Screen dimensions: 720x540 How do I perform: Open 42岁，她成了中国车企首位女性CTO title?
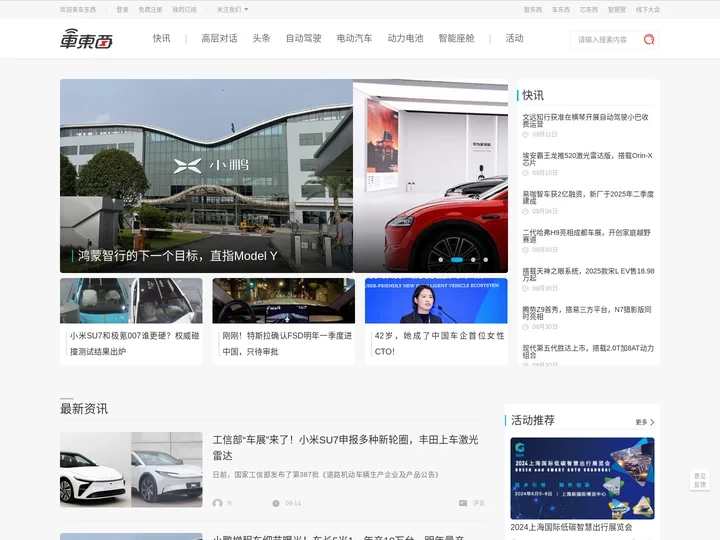[x=439, y=343]
